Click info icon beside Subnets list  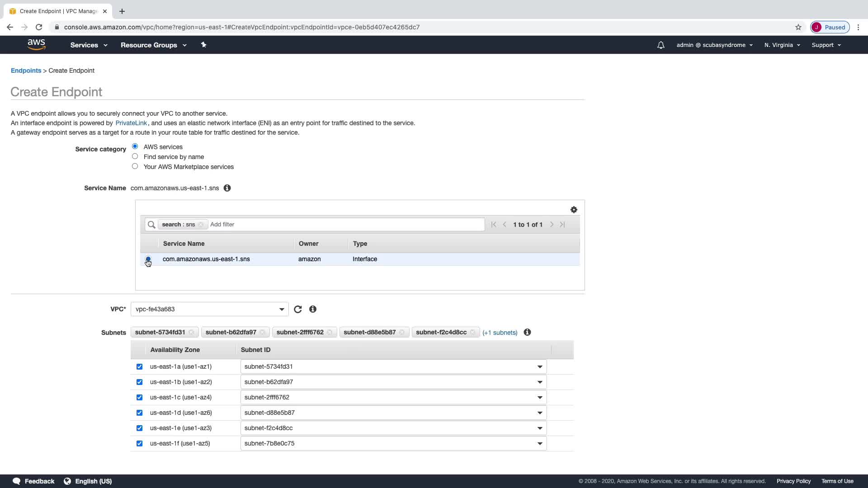pos(527,333)
